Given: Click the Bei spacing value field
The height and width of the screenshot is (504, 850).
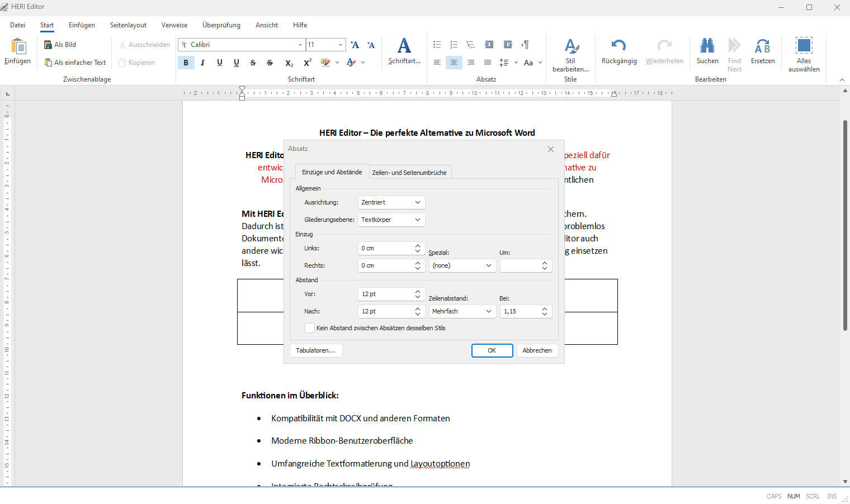Looking at the screenshot, I should [526, 311].
